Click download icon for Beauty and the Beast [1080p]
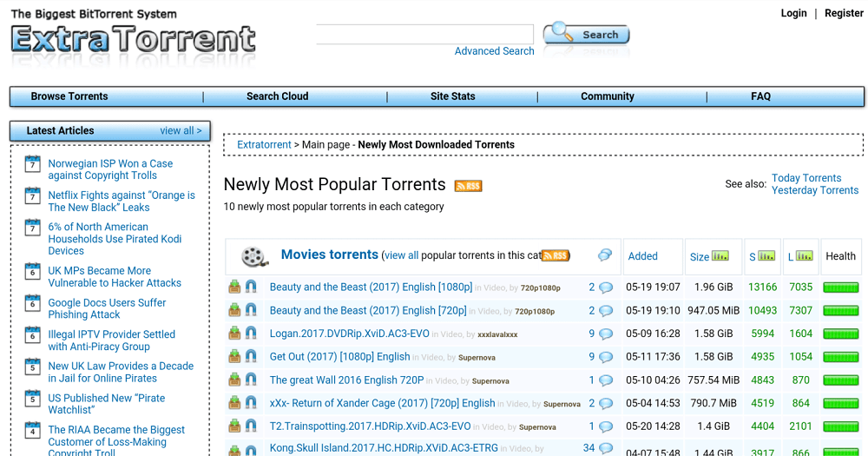868x456 pixels. point(234,287)
